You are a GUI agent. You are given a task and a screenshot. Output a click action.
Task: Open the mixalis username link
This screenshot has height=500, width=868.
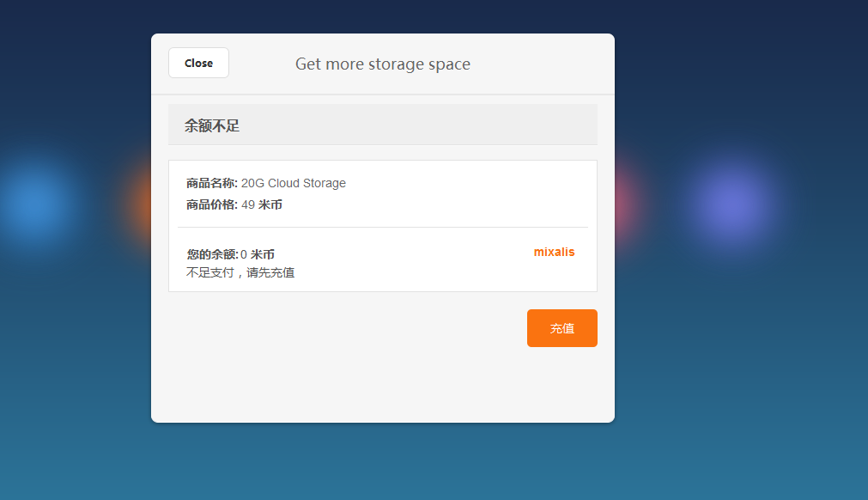pos(554,252)
